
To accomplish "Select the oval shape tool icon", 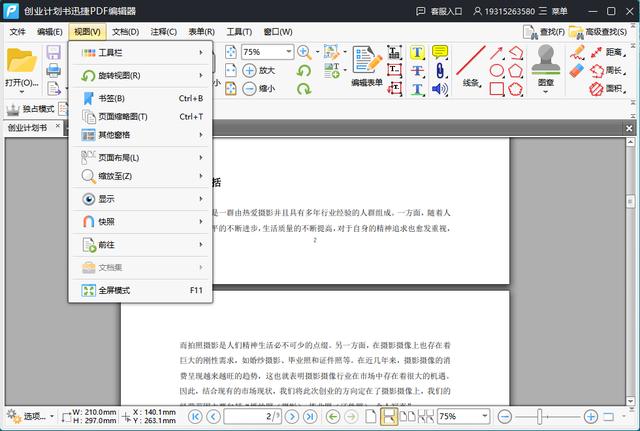I will point(496,71).
